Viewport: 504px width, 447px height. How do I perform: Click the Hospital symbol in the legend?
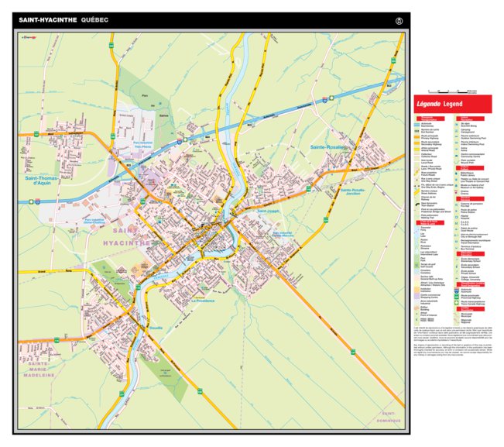click(456, 217)
